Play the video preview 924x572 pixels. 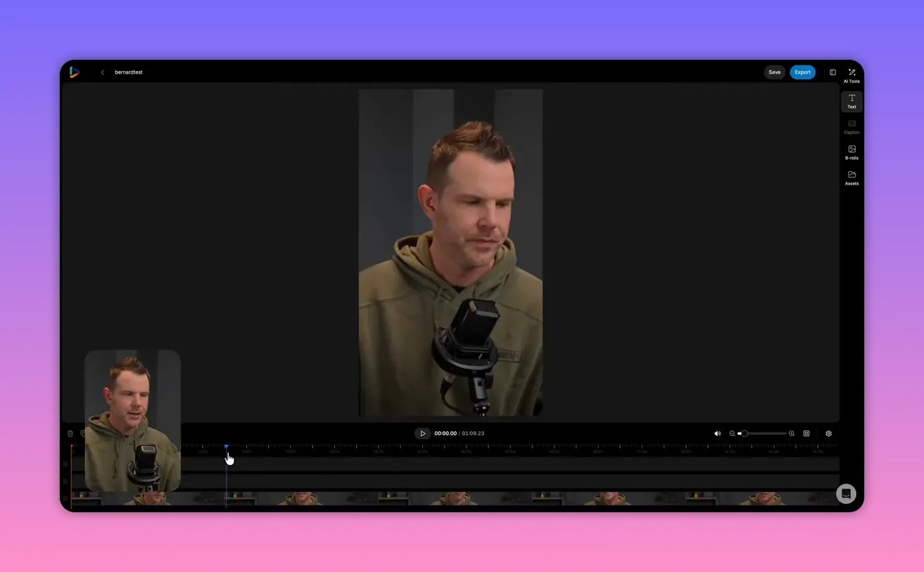422,433
